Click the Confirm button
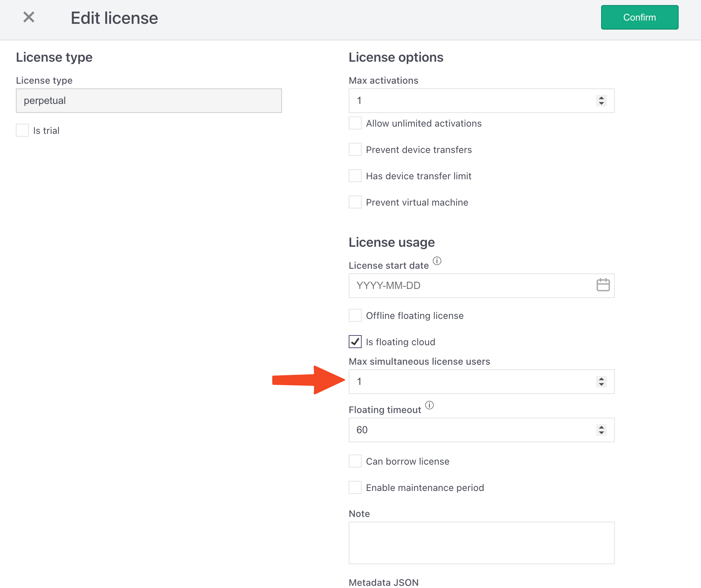The height and width of the screenshot is (588, 701). (x=639, y=17)
